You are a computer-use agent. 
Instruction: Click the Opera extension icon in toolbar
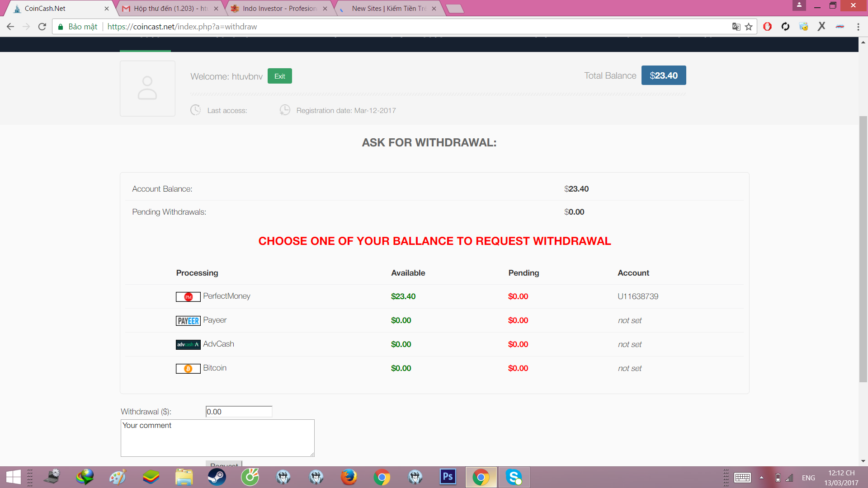[767, 27]
